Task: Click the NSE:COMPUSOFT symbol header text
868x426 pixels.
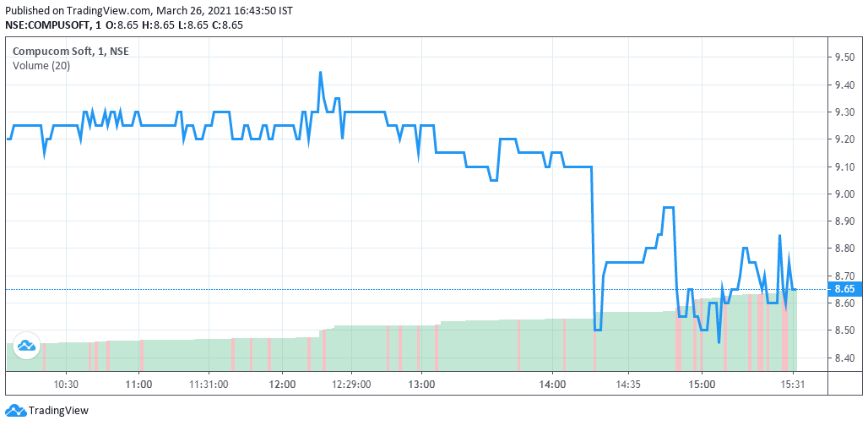Action: (x=49, y=25)
